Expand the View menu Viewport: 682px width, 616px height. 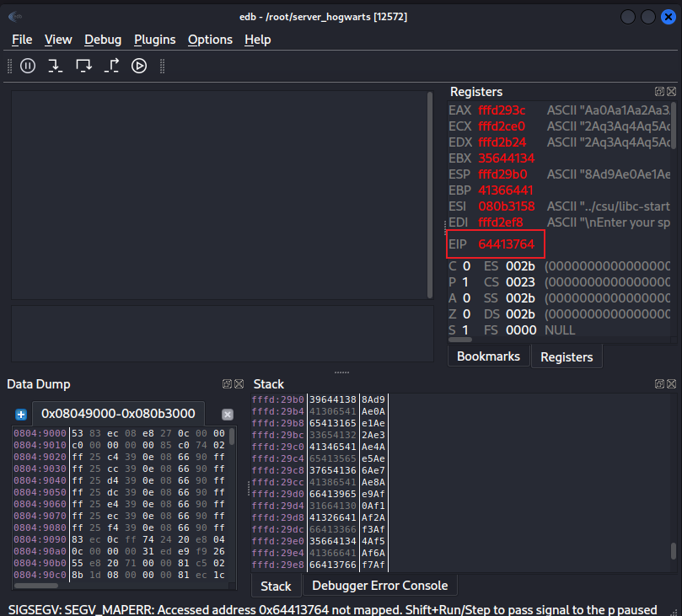click(x=58, y=40)
